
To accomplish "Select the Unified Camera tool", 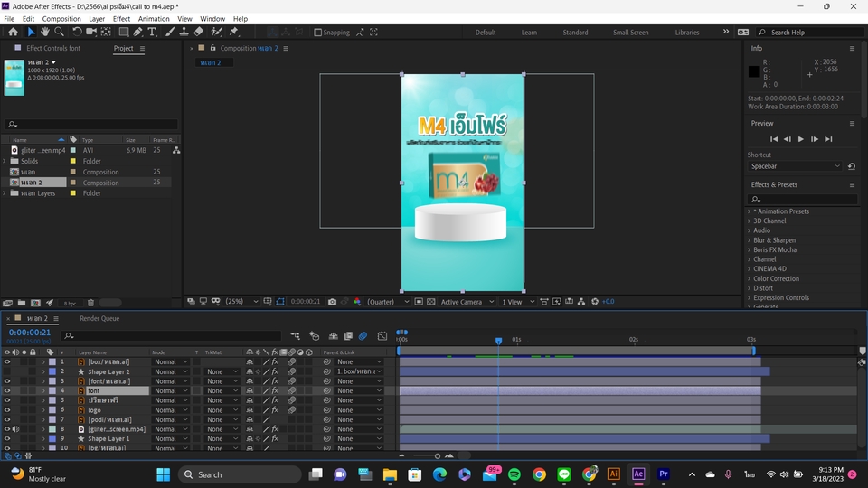I will 91,33.
